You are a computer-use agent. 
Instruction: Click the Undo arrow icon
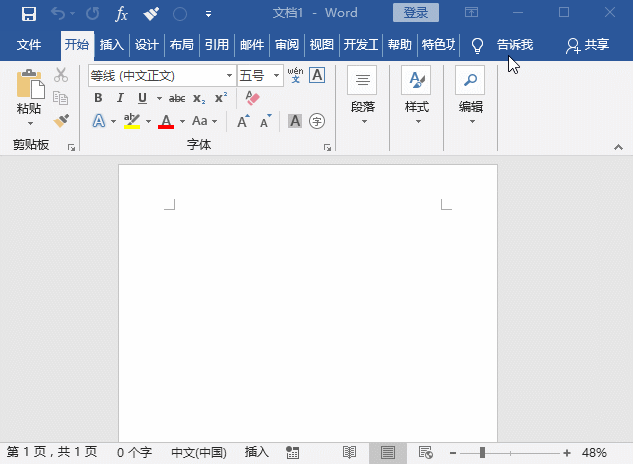click(58, 14)
